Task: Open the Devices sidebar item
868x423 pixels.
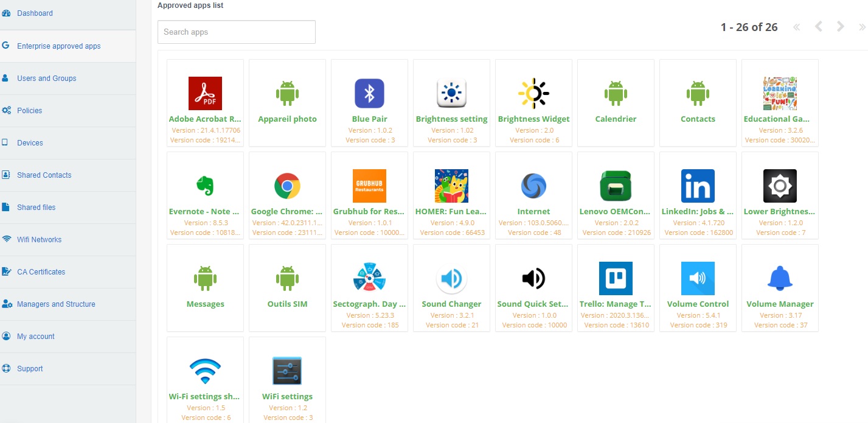Action: pyautogui.click(x=68, y=143)
